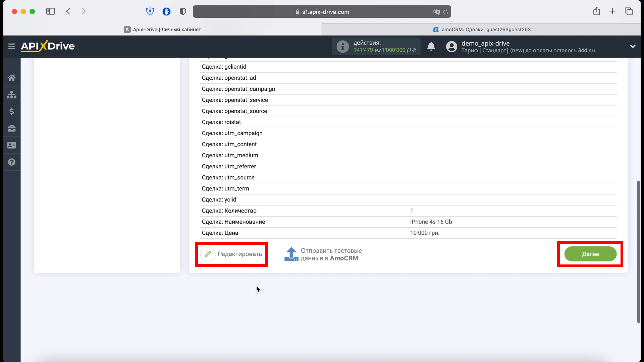Open notifications bell
This screenshot has width=644, height=362.
[431, 47]
